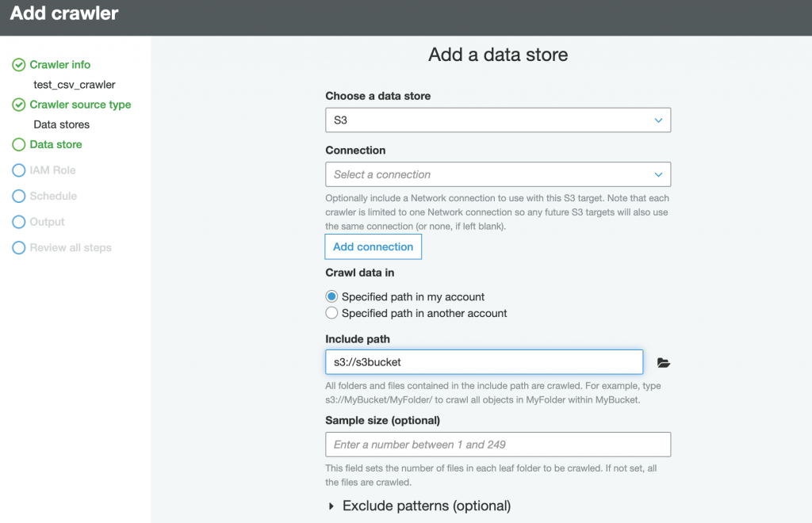Click the Crawl data in label

360,273
